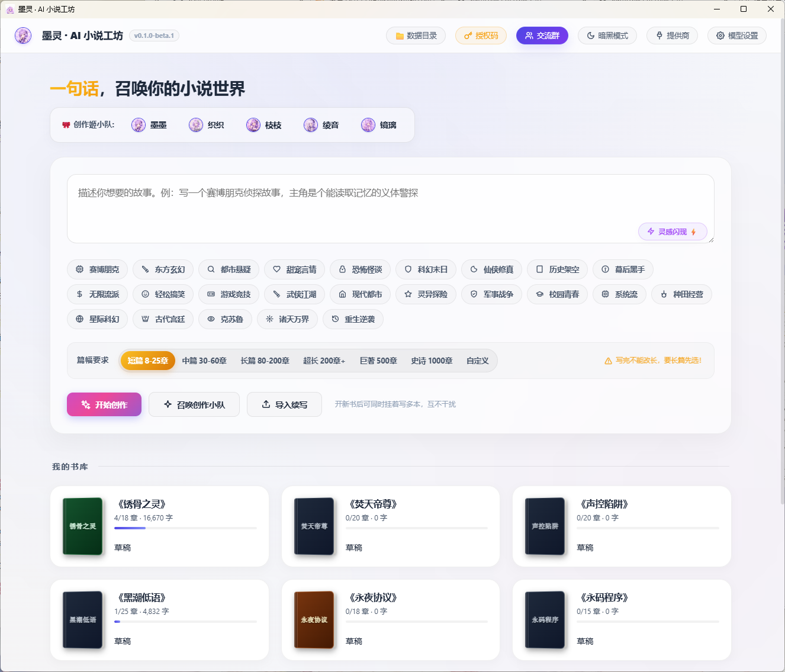785x672 pixels.
Task: Click the 墨灵 app logo avatar
Action: pos(23,36)
